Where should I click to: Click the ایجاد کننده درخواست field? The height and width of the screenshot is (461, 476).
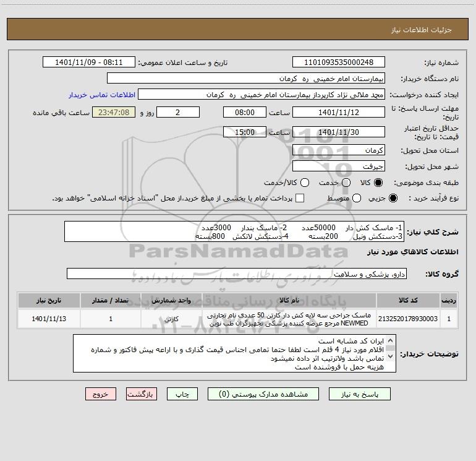pyautogui.click(x=261, y=95)
